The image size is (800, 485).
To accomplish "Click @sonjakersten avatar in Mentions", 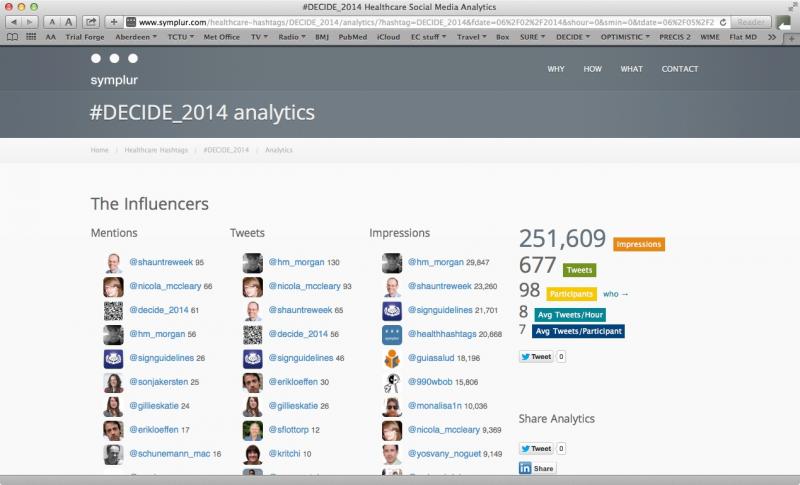I will (113, 382).
